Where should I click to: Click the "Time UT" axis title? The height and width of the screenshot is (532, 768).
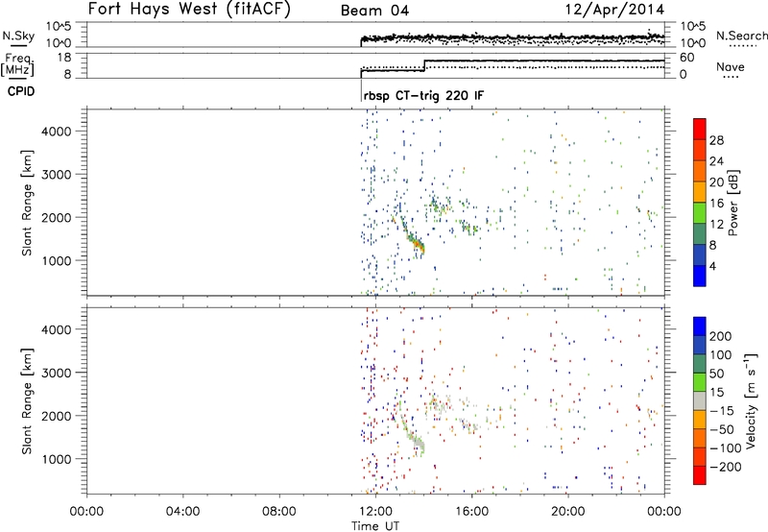(375, 526)
